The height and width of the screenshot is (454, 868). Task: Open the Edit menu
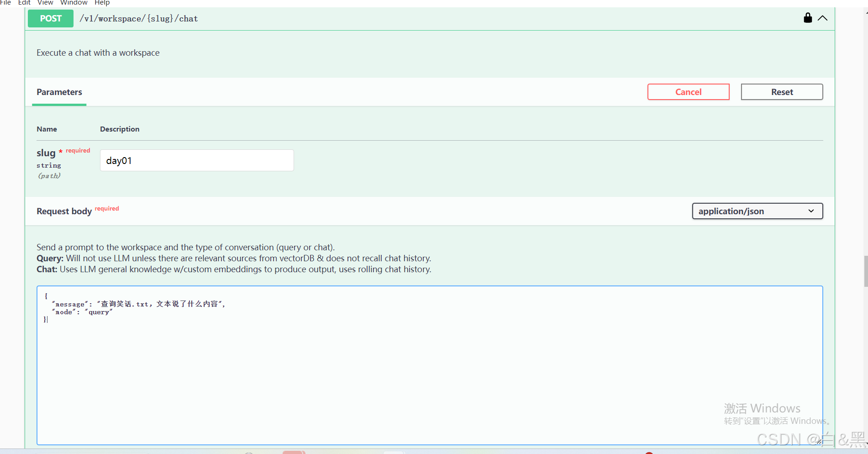pyautogui.click(x=24, y=3)
